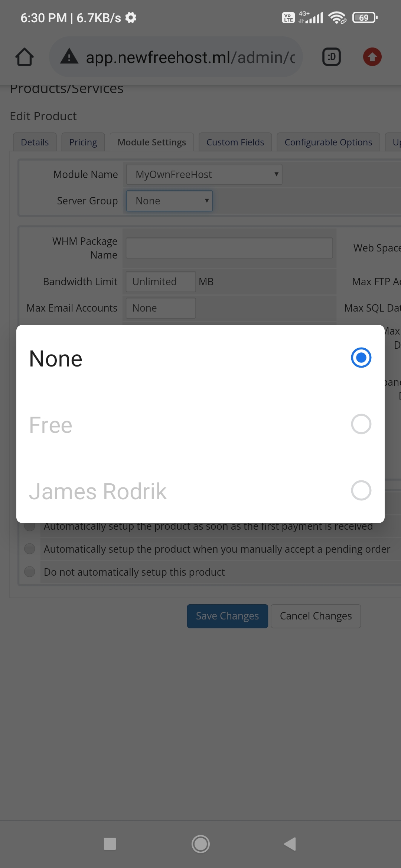Viewport: 401px width, 868px height.
Task: Click the Cancel Changes button
Action: click(x=316, y=616)
